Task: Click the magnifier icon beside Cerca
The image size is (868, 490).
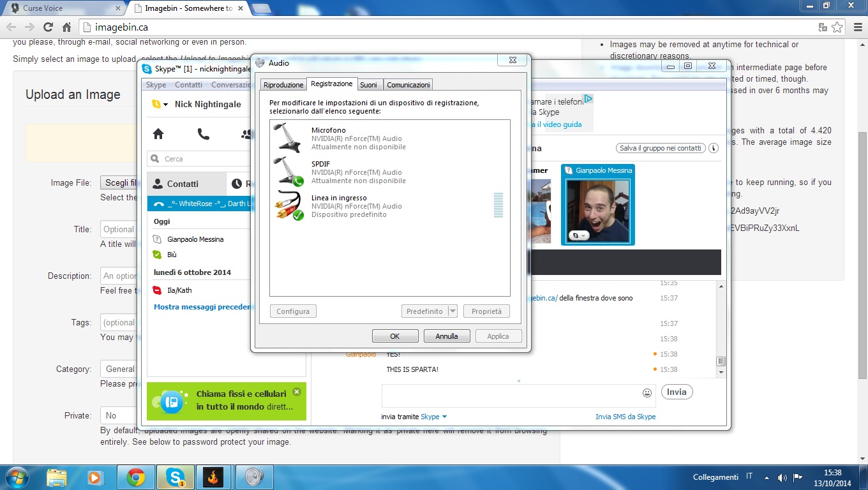Action: point(155,159)
